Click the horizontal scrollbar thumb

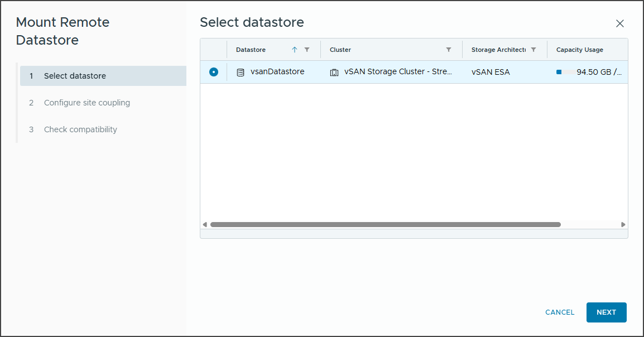(385, 224)
